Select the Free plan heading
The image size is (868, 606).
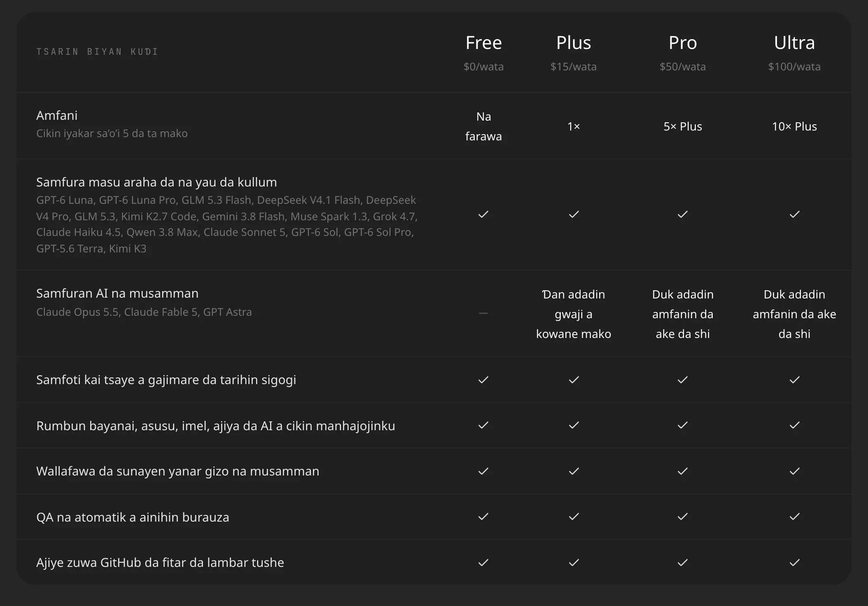coord(483,43)
